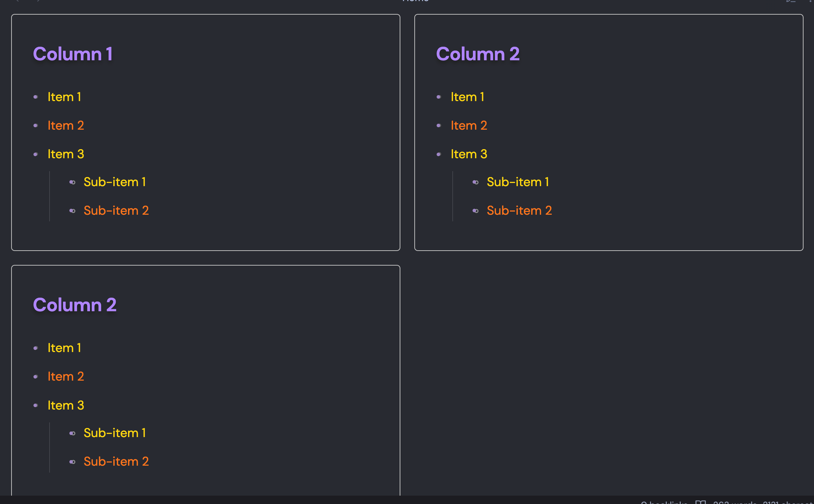
Task: Click the bullet dot next to Column 1's Item 1
Action: click(36, 97)
